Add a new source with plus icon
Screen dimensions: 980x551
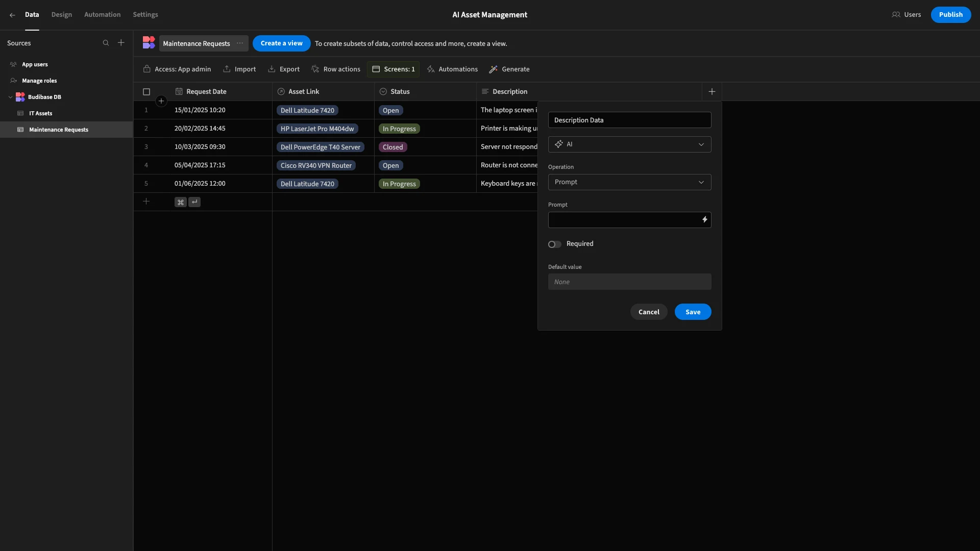coord(121,43)
